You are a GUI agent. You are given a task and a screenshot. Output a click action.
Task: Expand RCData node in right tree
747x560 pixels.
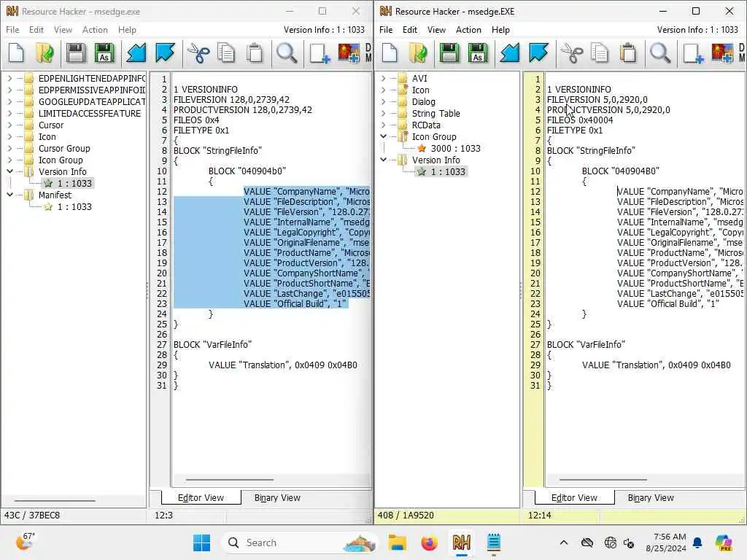pyautogui.click(x=383, y=125)
